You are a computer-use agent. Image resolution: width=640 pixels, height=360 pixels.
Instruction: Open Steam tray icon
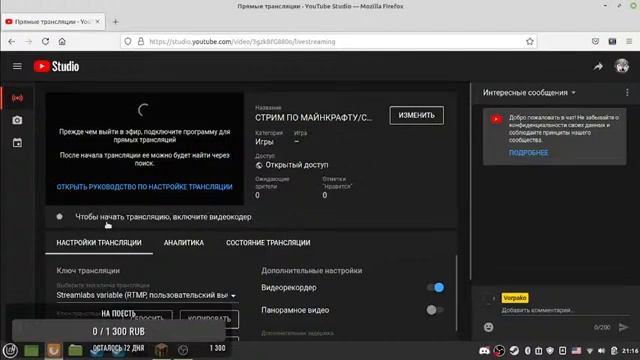coord(514,351)
